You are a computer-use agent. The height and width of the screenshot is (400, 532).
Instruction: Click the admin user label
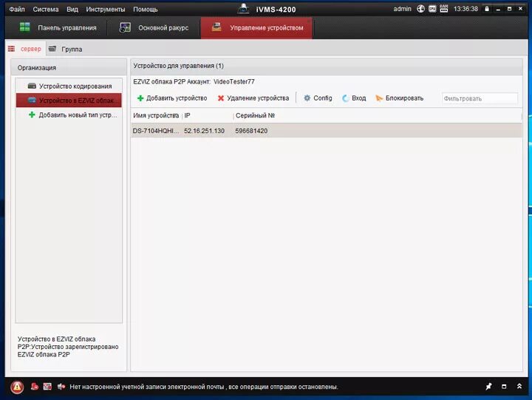[403, 9]
